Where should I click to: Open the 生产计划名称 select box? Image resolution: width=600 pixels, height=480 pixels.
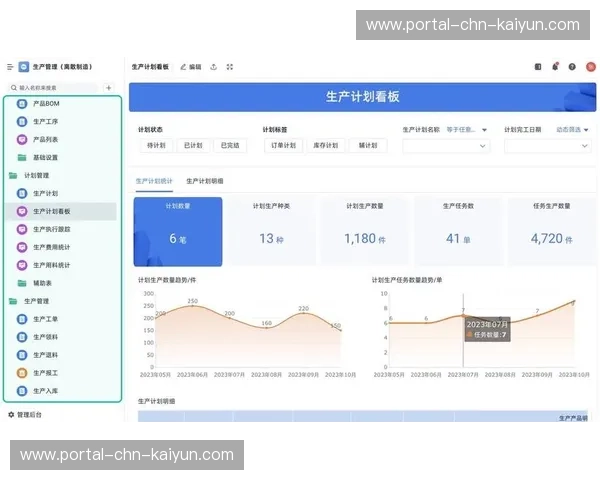(446, 146)
